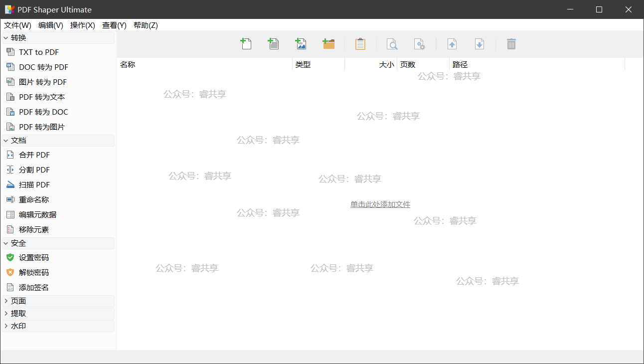
Task: Click the 分割 PDF icon
Action: (x=10, y=170)
